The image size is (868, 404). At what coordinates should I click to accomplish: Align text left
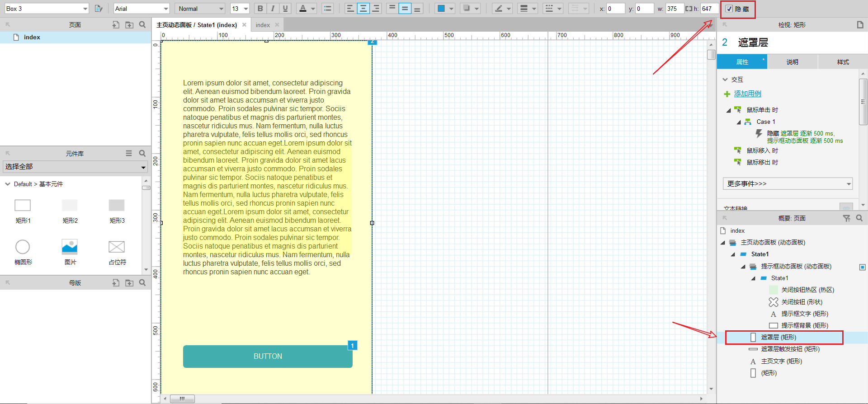[350, 9]
